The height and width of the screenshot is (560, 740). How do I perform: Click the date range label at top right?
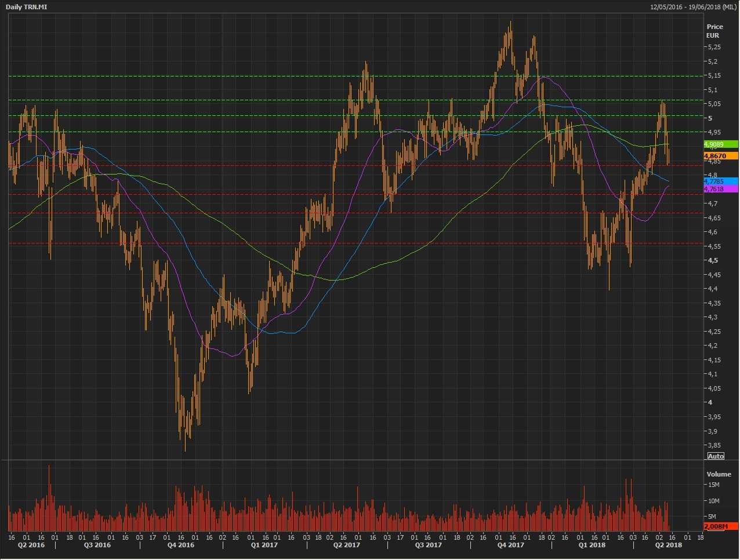tap(694, 7)
